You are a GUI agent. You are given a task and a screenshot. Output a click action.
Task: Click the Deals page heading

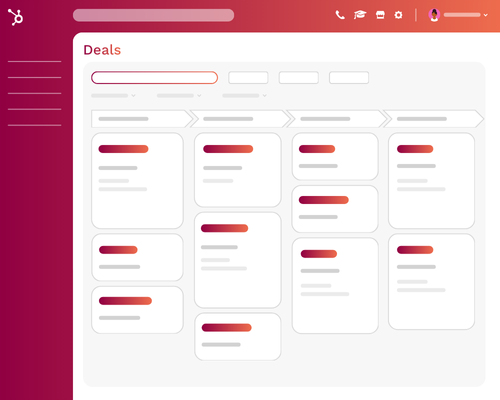point(102,50)
